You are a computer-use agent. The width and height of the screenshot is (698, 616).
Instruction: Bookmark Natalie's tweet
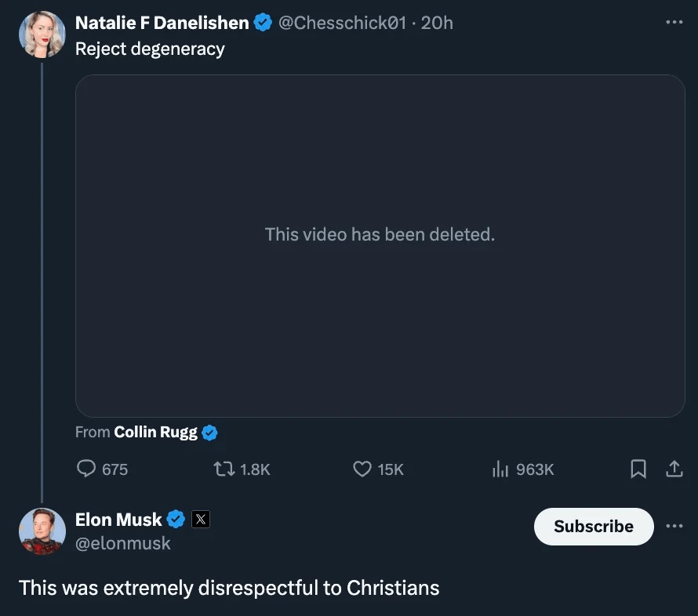[638, 469]
